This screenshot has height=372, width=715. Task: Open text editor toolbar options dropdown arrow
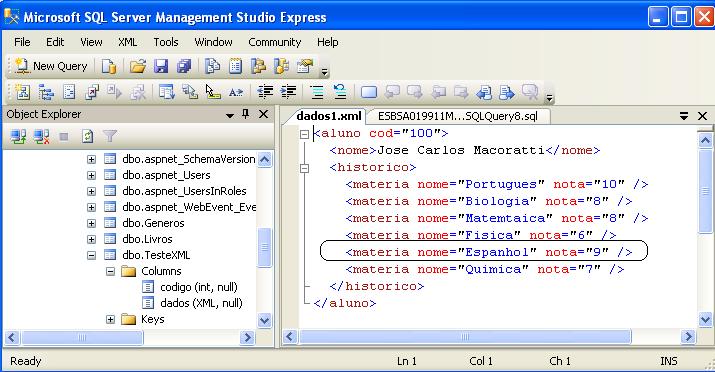click(549, 97)
